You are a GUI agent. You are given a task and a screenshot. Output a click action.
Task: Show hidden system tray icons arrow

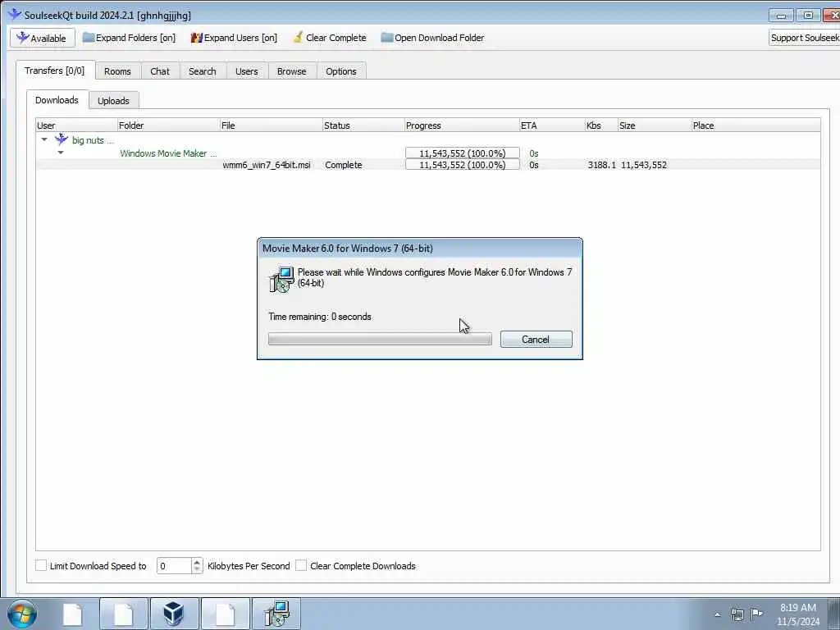click(717, 614)
